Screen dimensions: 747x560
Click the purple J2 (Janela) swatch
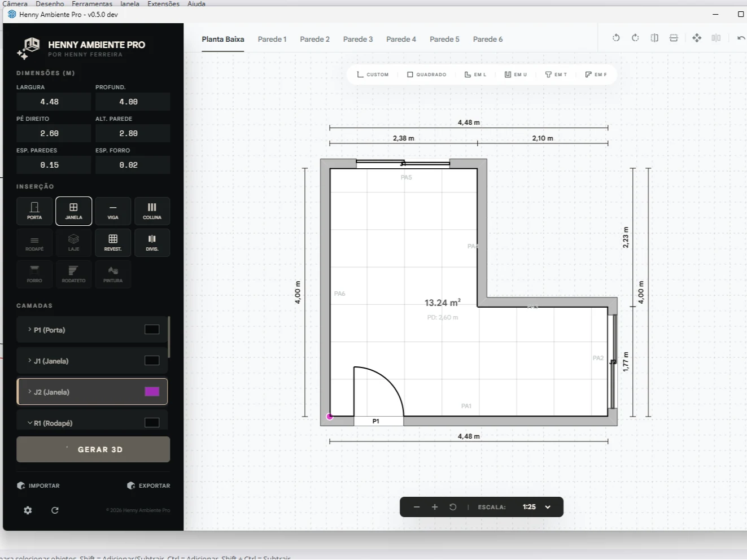[152, 392]
